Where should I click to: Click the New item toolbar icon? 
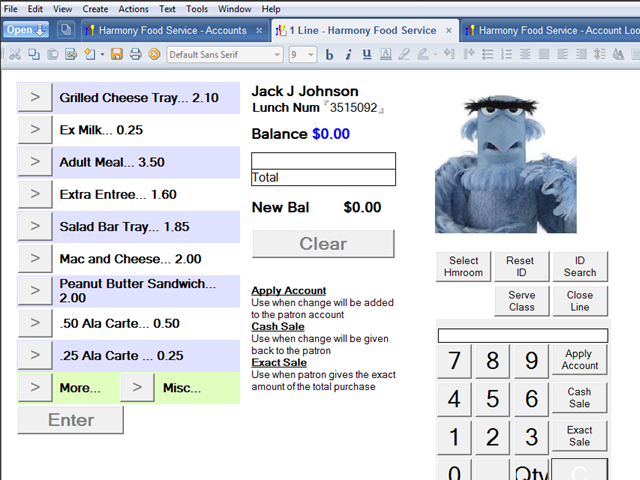tap(90, 54)
